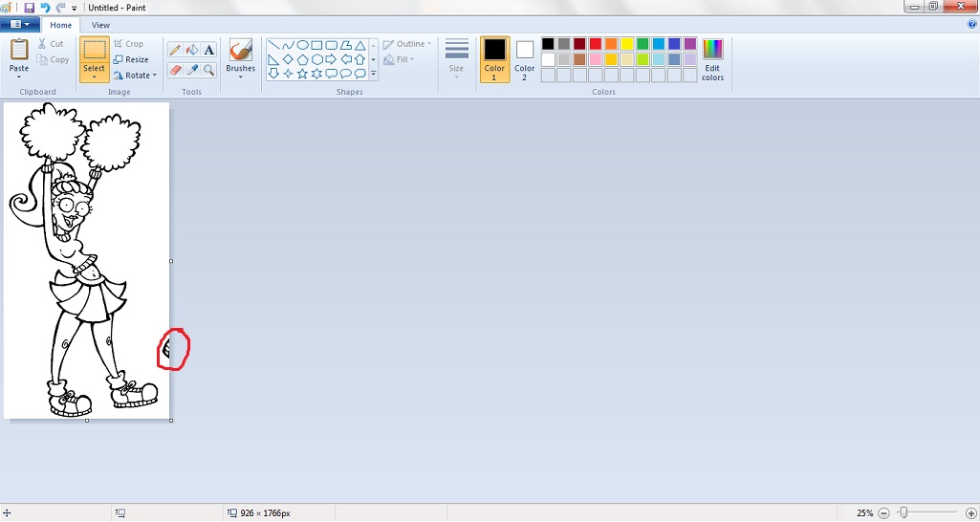Choose the Up arrow shape

click(x=360, y=60)
